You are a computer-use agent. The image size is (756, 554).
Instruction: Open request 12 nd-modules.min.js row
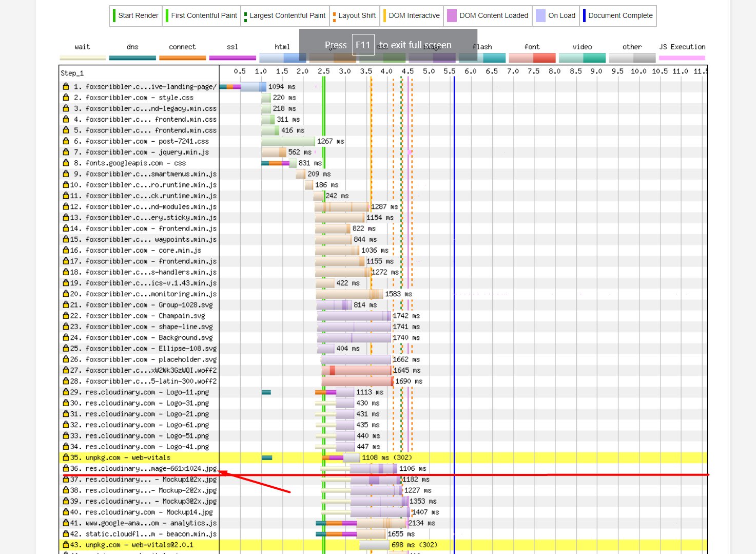[x=383, y=206]
